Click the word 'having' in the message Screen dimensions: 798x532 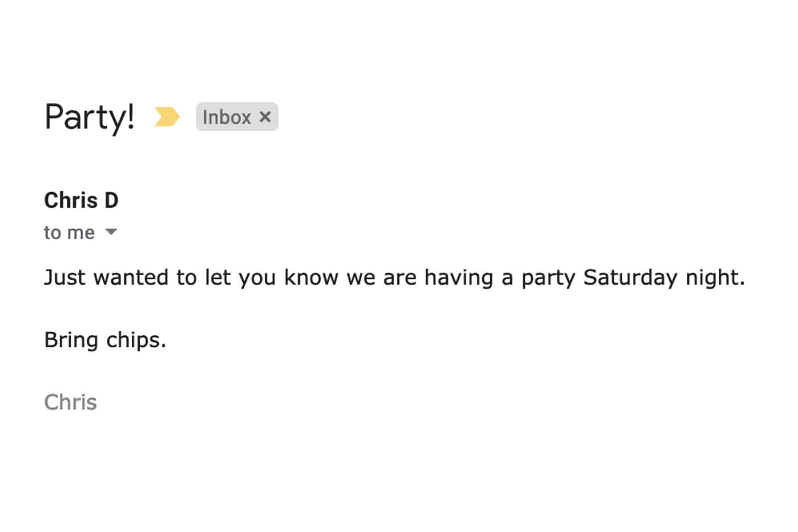(459, 278)
